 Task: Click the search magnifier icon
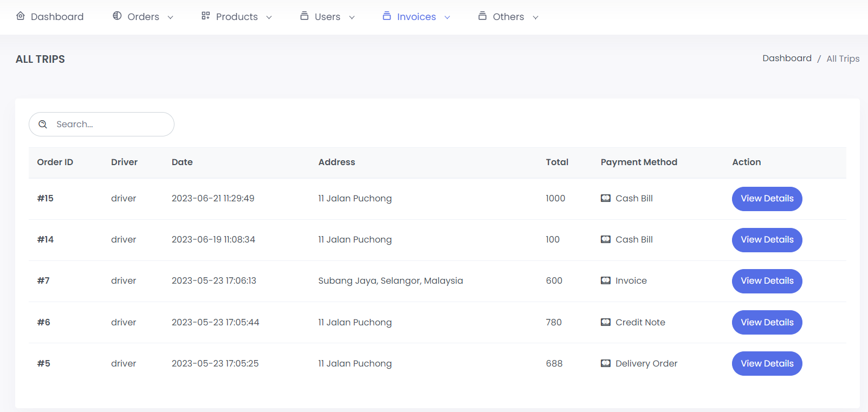[43, 125]
